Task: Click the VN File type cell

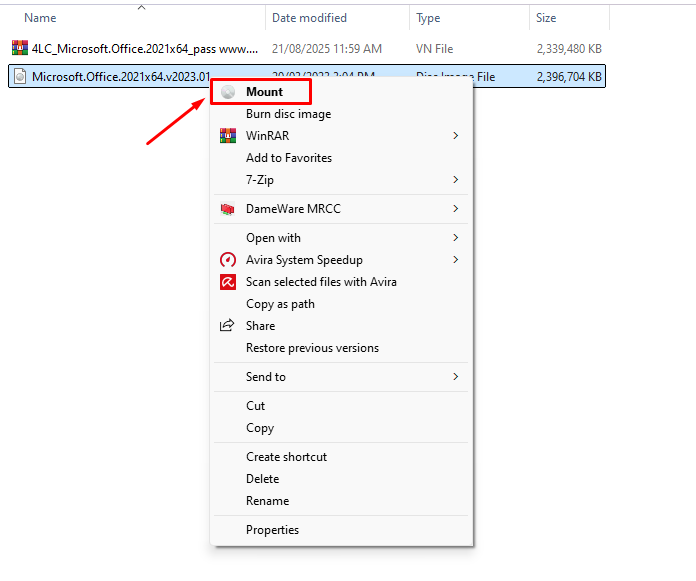Action: tap(435, 49)
